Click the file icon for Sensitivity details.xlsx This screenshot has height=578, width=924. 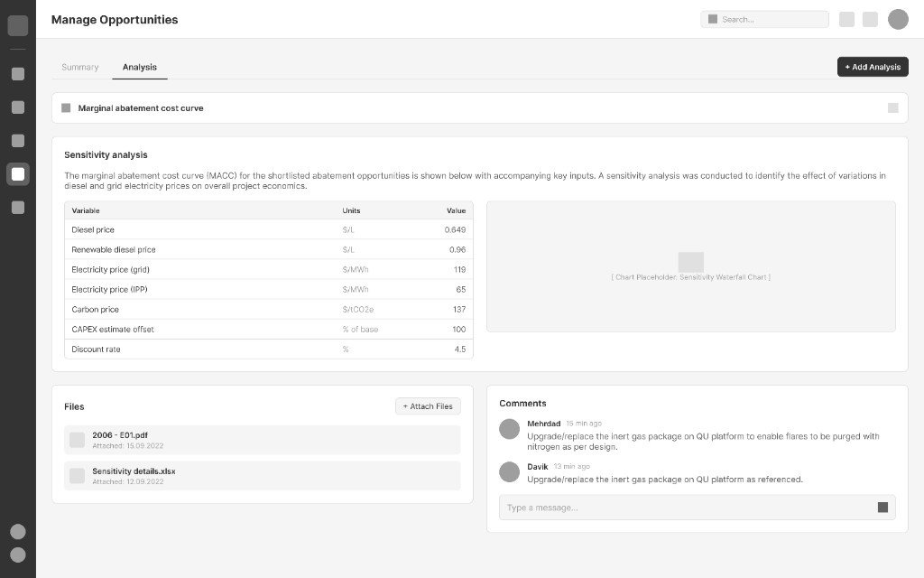78,476
